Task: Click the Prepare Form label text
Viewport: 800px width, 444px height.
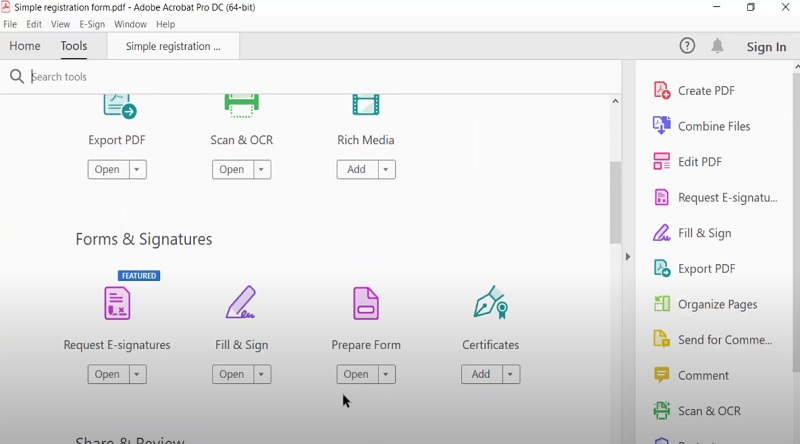Action: [x=366, y=345]
